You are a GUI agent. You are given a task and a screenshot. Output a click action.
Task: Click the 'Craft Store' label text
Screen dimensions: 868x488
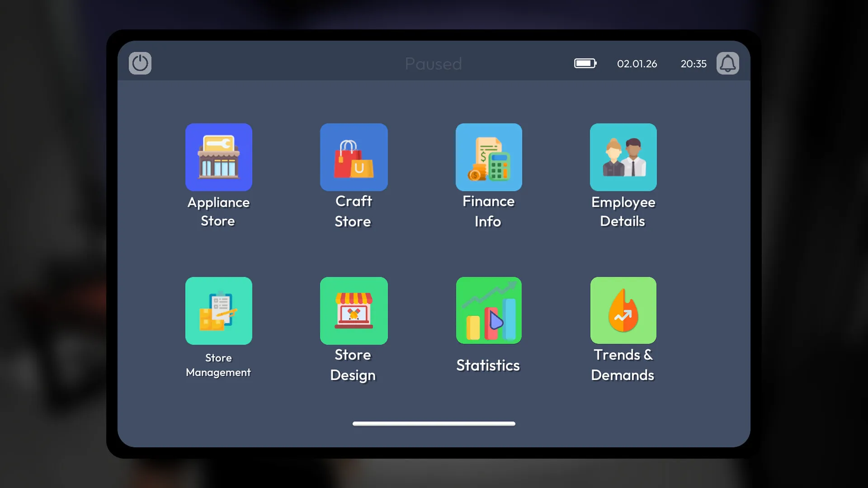353,211
